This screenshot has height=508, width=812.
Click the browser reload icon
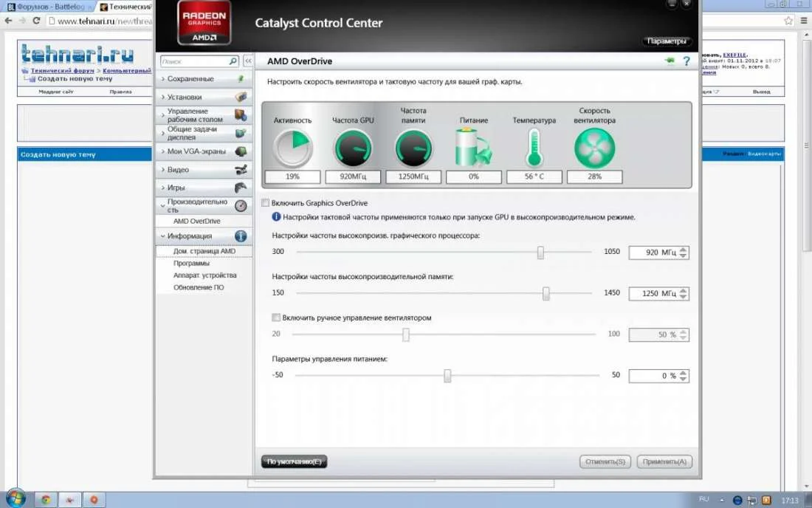(x=36, y=21)
